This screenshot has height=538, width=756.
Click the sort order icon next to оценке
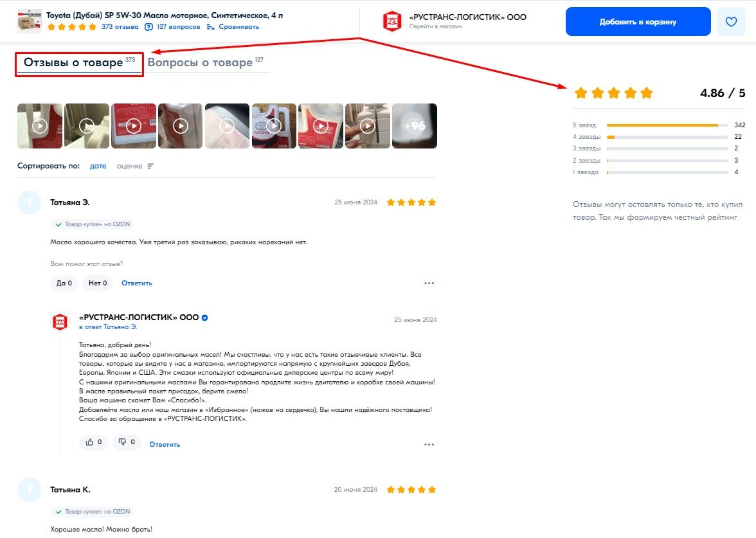[150, 166]
